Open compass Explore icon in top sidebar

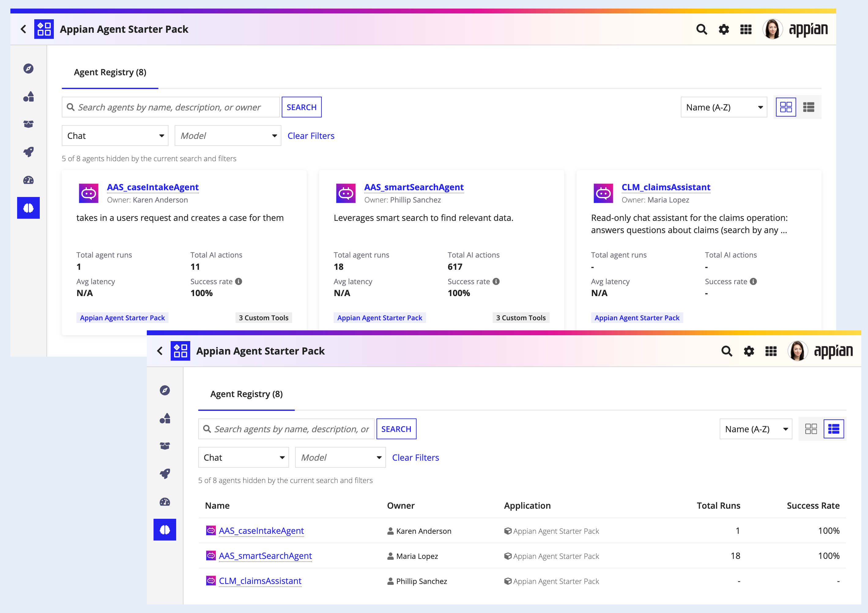[28, 69]
